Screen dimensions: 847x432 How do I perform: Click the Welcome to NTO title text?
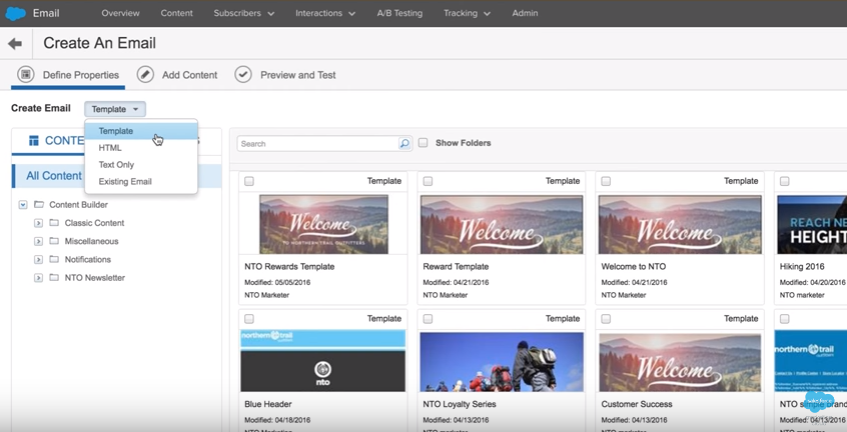click(x=634, y=267)
